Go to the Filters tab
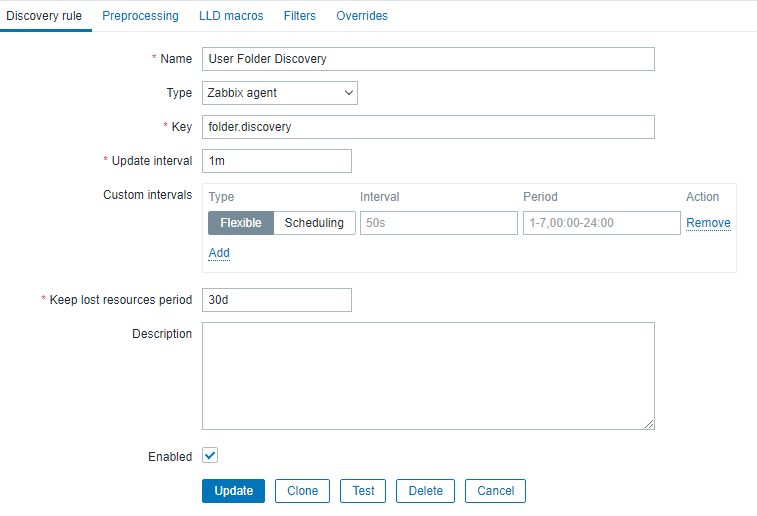 tap(300, 16)
